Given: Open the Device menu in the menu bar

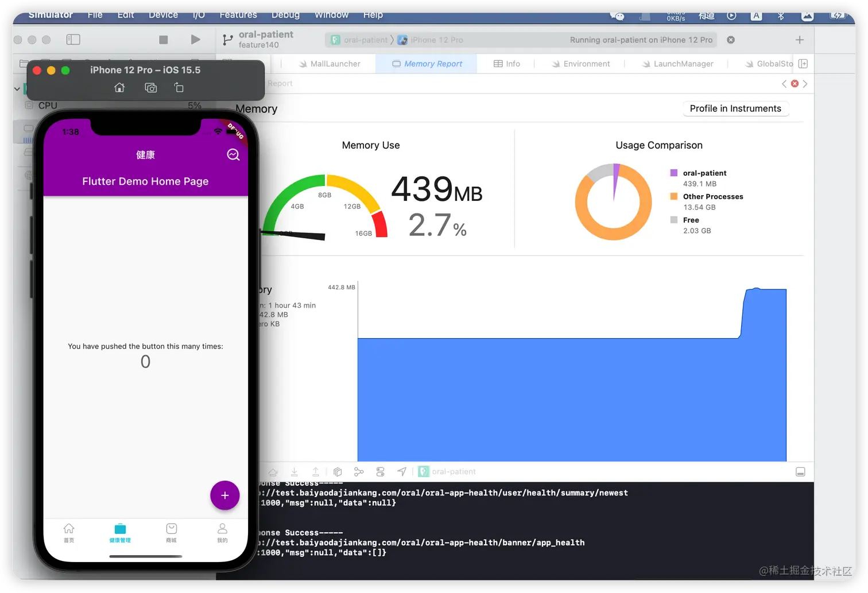Looking at the screenshot, I should (x=163, y=15).
